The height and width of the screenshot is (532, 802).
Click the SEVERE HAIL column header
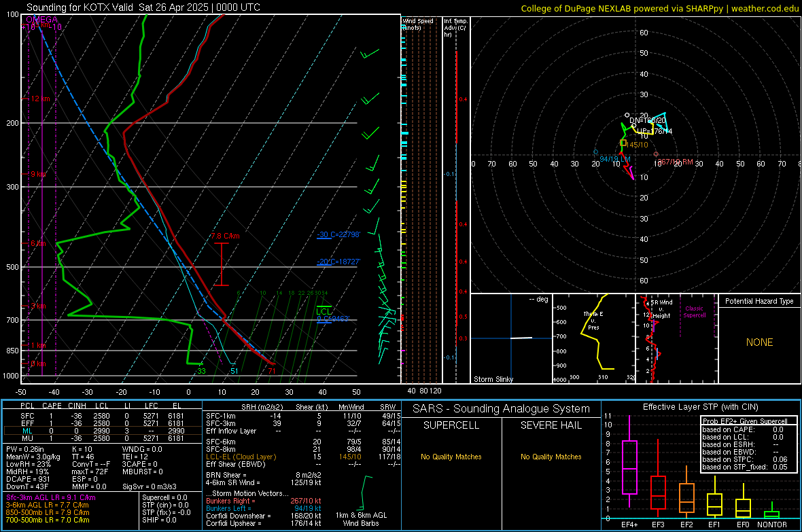point(551,425)
